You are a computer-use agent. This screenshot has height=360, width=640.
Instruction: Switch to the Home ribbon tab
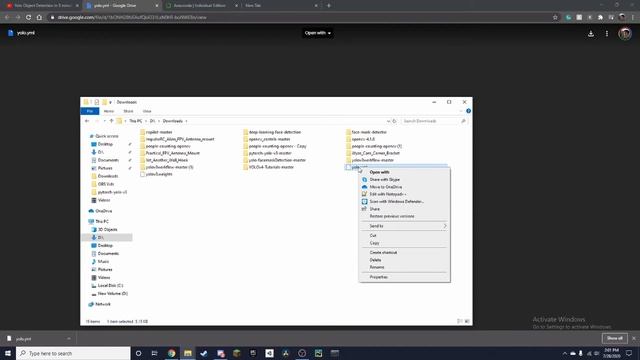(x=109, y=111)
